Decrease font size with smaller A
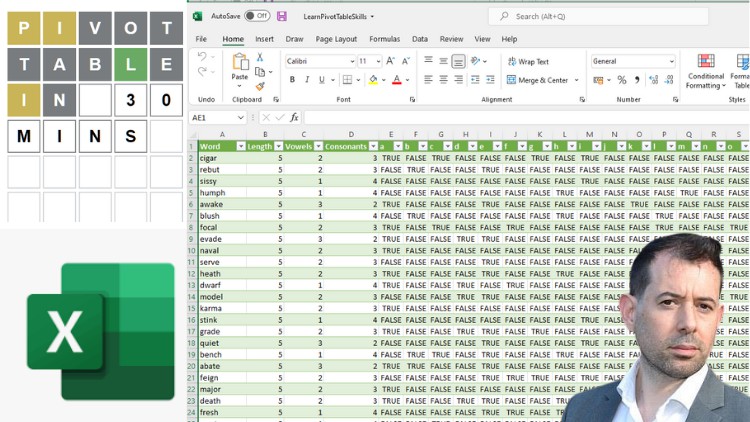The image size is (750, 422). click(x=406, y=61)
